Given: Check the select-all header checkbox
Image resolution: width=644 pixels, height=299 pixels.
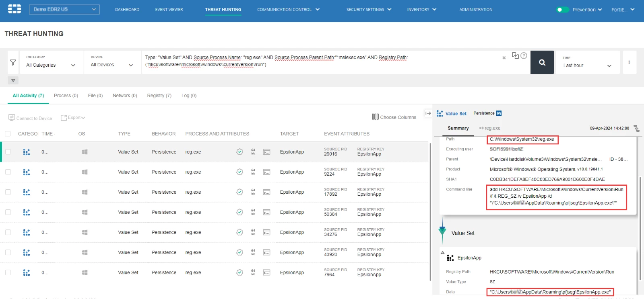Looking at the screenshot, I should click(x=8, y=134).
